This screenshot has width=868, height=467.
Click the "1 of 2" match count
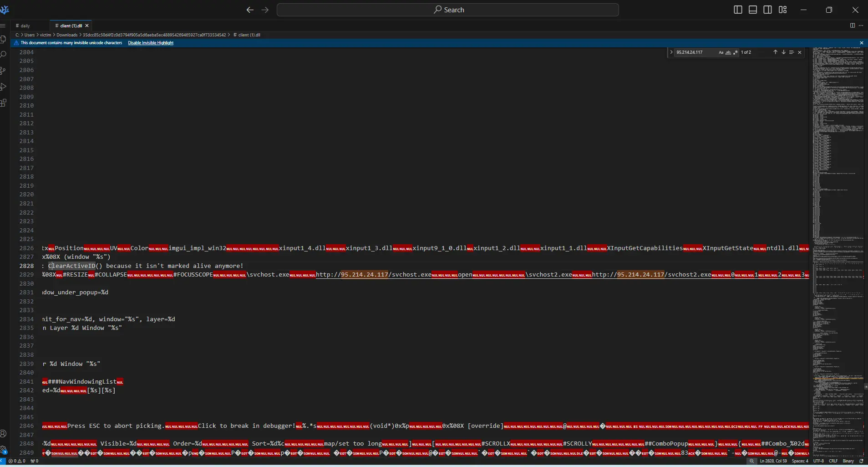[x=746, y=52]
